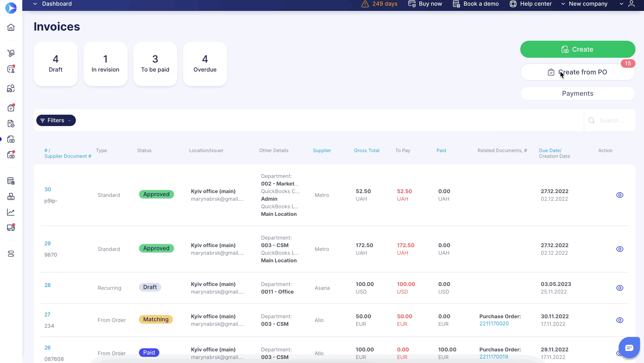
Task: Click Create from PO button
Action: [578, 72]
